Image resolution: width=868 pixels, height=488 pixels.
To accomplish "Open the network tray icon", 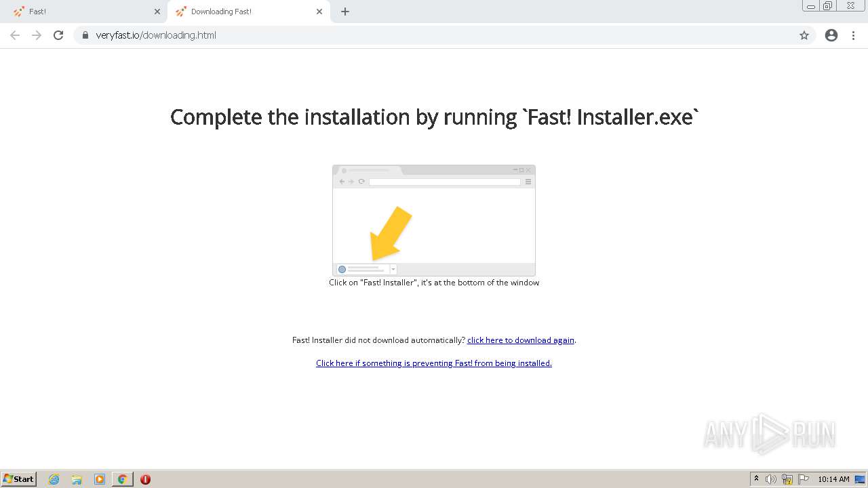I will coord(787,479).
